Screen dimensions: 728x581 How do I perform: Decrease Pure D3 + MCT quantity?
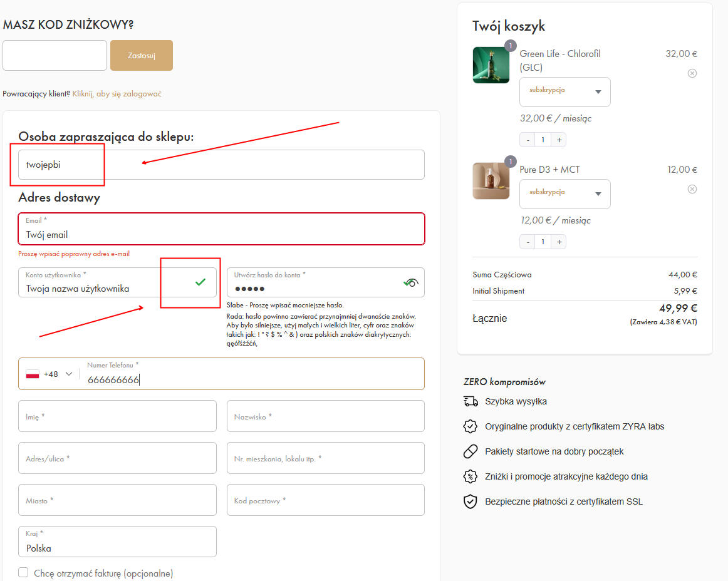tap(528, 242)
